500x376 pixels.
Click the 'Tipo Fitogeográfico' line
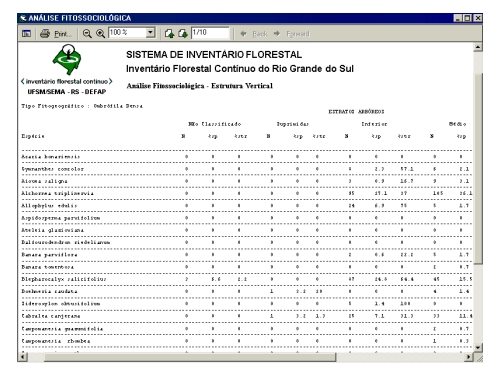tap(82, 106)
